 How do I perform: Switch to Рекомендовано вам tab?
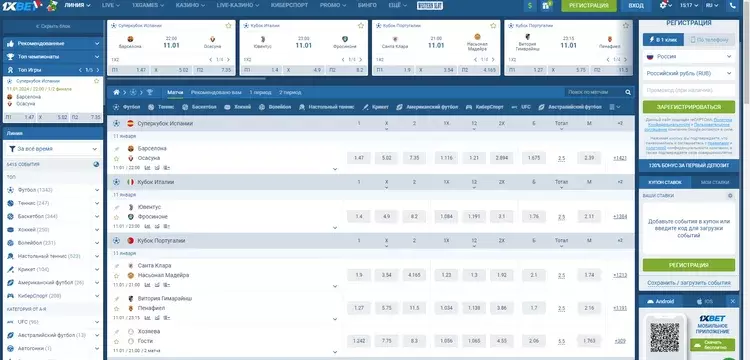coord(216,92)
